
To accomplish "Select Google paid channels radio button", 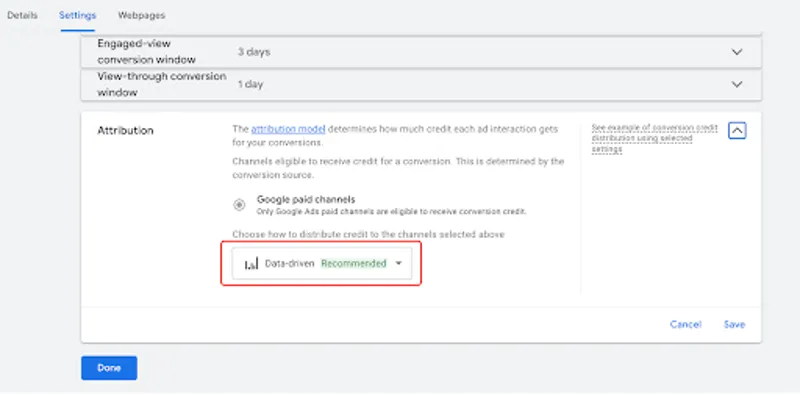I will tap(239, 205).
